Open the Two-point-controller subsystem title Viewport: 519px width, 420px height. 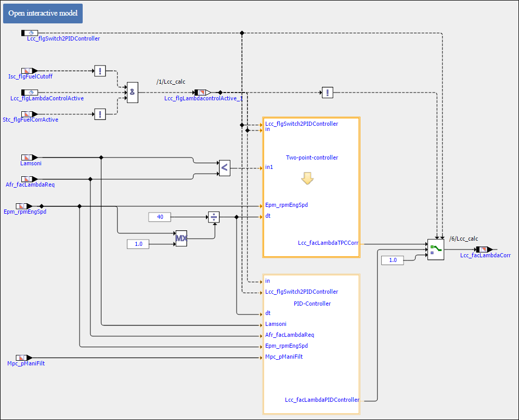[312, 157]
